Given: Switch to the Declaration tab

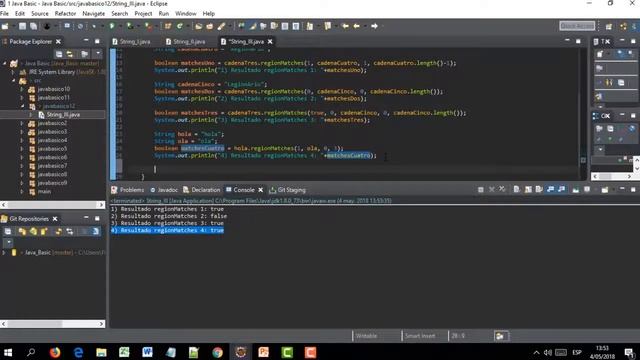Looking at the screenshot, I should [x=201, y=190].
